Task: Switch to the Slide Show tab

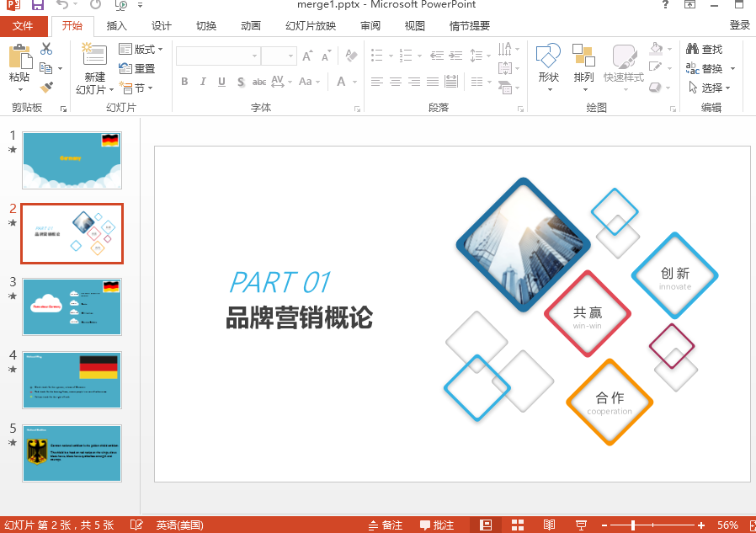Action: tap(311, 26)
